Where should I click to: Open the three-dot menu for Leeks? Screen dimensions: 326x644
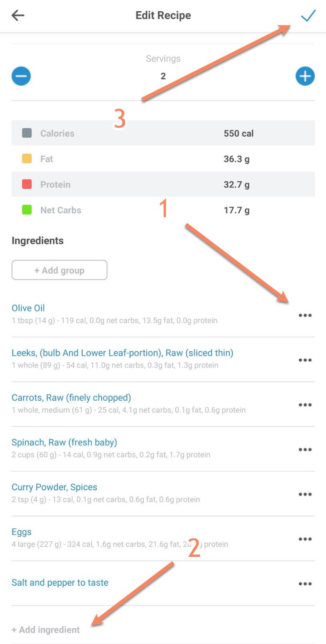305,360
